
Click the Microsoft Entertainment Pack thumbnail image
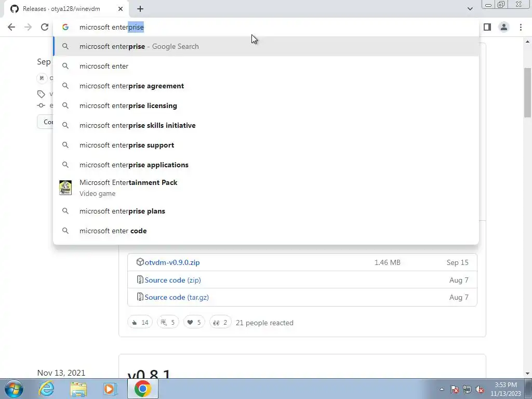[65, 188]
